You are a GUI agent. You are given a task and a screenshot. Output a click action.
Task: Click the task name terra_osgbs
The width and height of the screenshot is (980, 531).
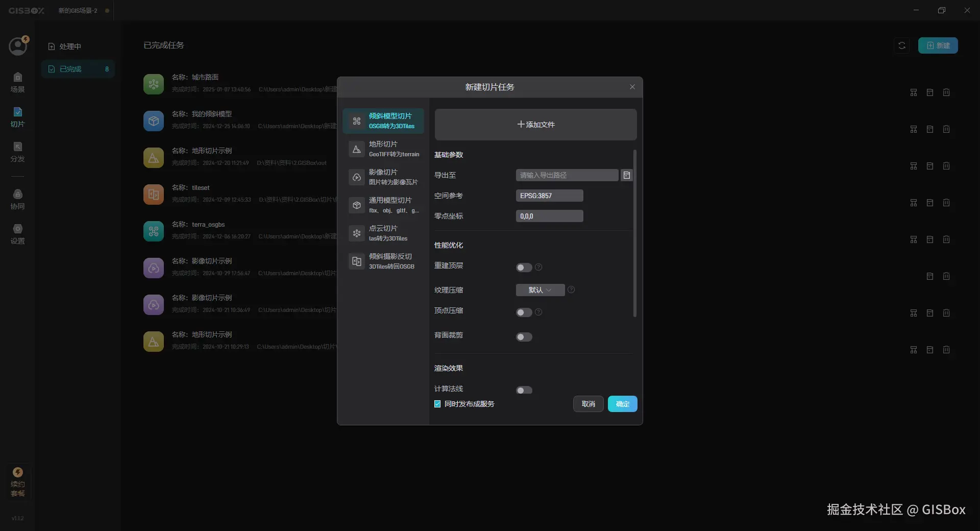point(208,224)
